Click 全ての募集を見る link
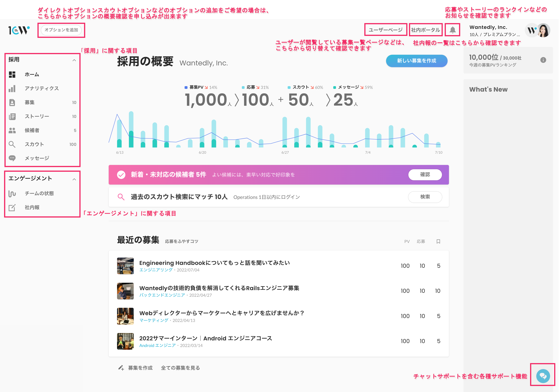 pos(180,368)
